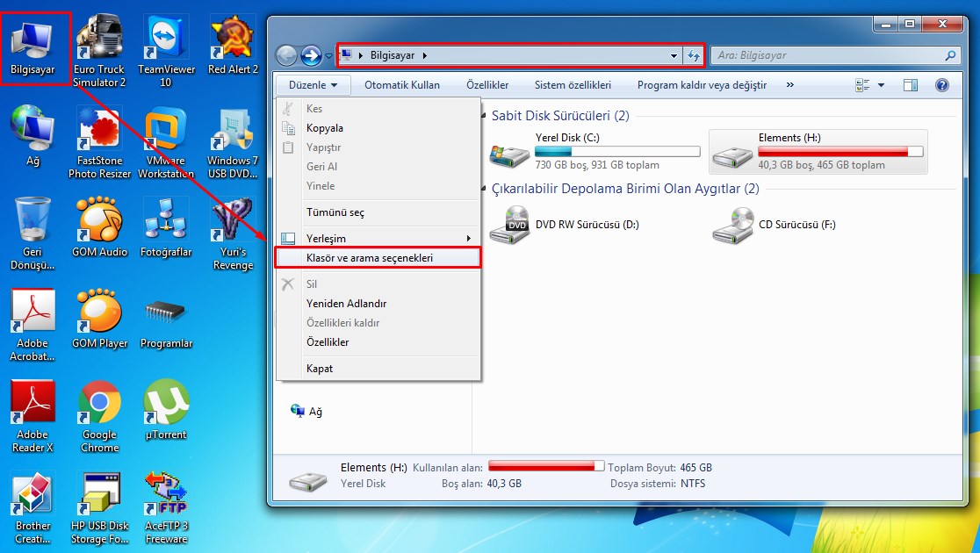
Task: Open the view options dropdown arrow
Action: tap(881, 85)
